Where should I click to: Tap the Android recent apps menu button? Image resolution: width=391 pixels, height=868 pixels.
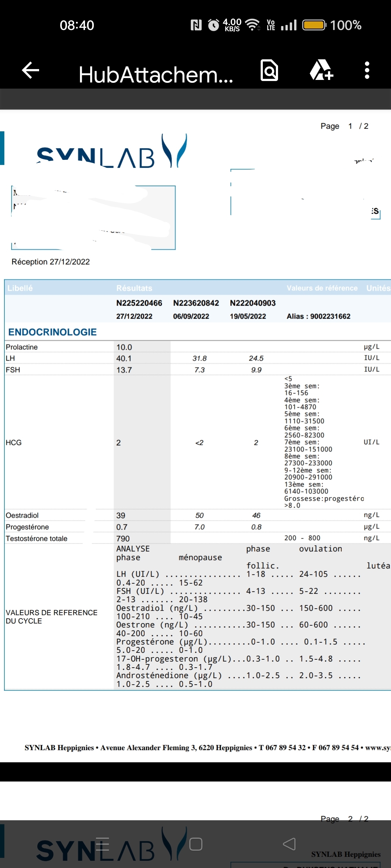[102, 844]
